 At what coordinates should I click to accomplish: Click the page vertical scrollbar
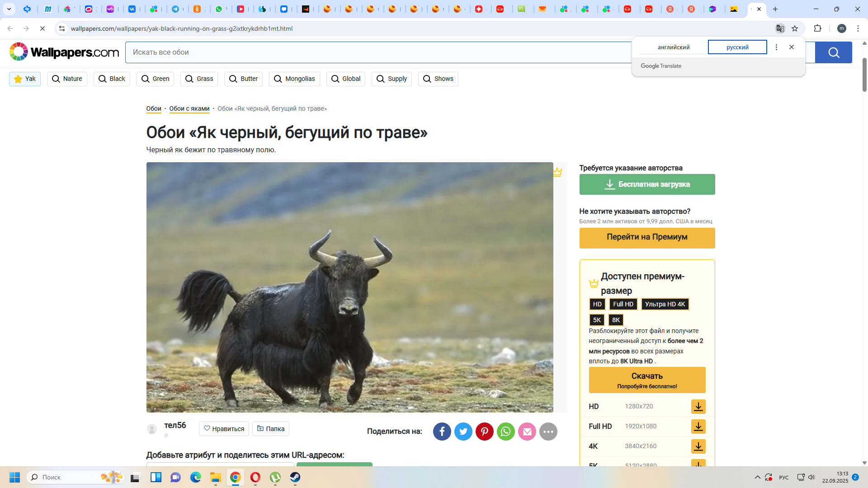[864, 75]
